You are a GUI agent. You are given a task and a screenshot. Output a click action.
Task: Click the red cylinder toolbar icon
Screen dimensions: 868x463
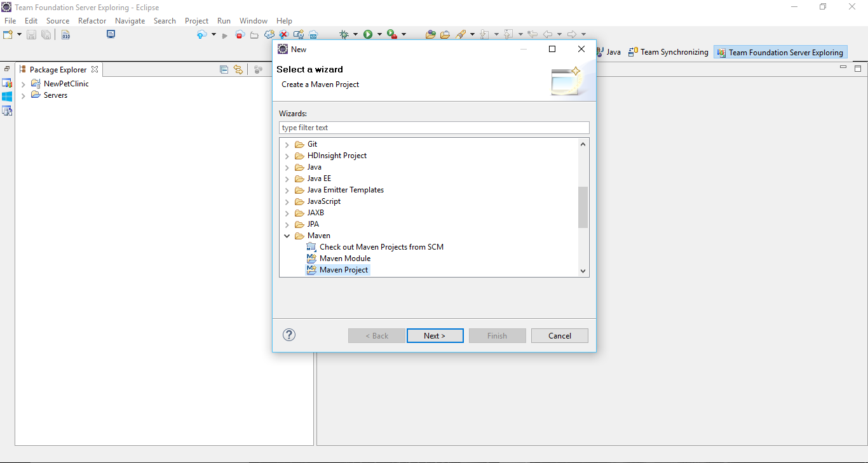point(240,34)
